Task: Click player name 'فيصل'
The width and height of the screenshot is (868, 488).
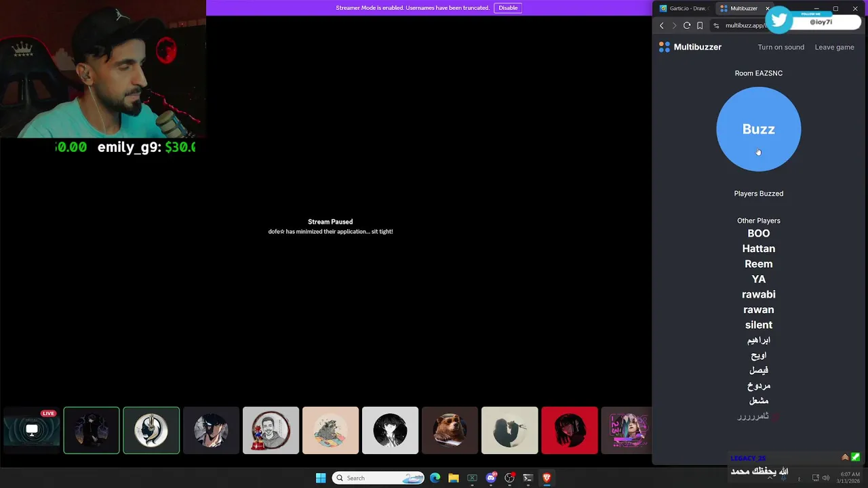Action: (x=758, y=370)
